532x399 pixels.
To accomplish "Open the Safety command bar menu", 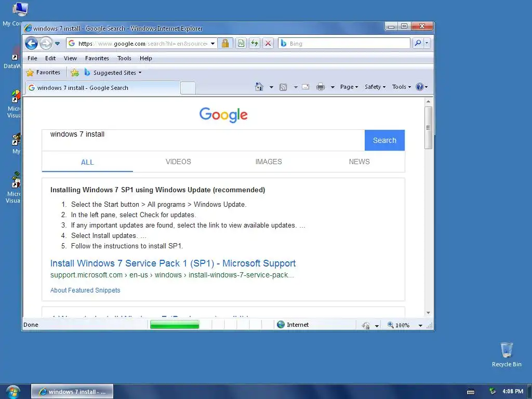I will (x=375, y=87).
